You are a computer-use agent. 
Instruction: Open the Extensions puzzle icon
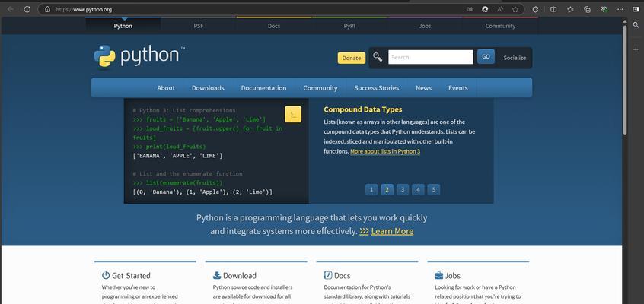536,9
